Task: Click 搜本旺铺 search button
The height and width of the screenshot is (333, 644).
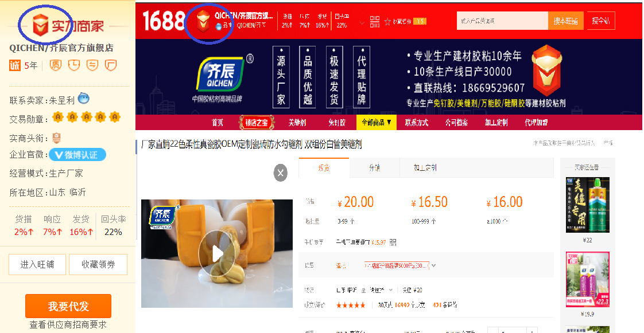Action: (565, 21)
